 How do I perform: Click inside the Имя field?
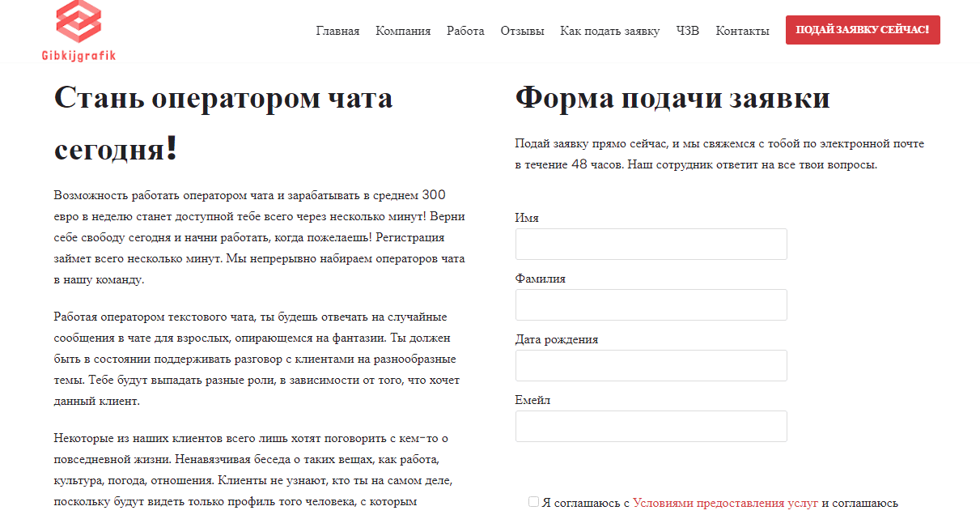pos(651,244)
